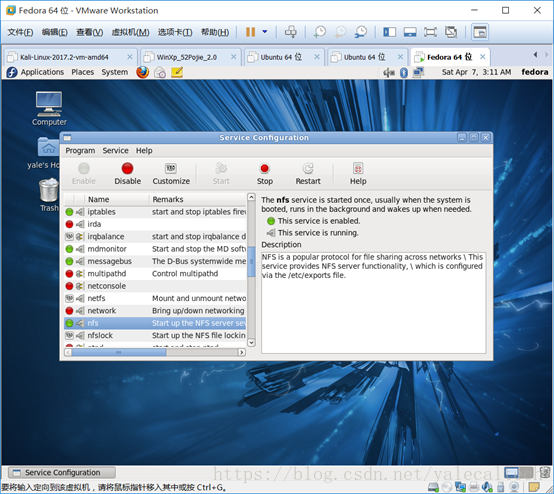Image resolution: width=554 pixels, height=494 pixels.
Task: Click the Remarks column header
Action: point(198,199)
